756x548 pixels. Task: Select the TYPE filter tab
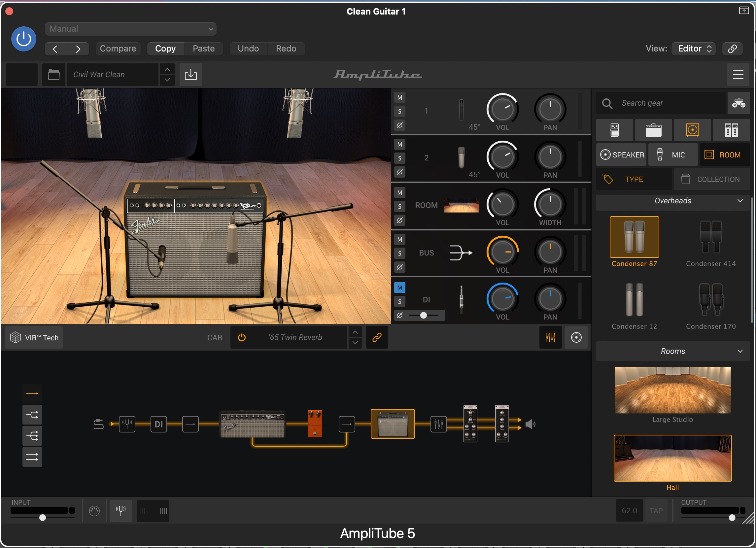(x=634, y=179)
